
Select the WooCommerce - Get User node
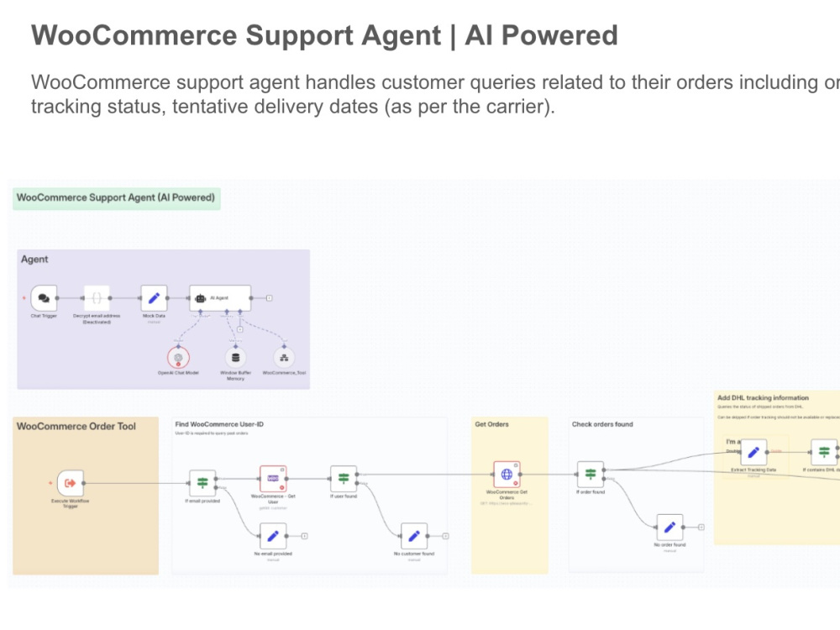coord(273,479)
